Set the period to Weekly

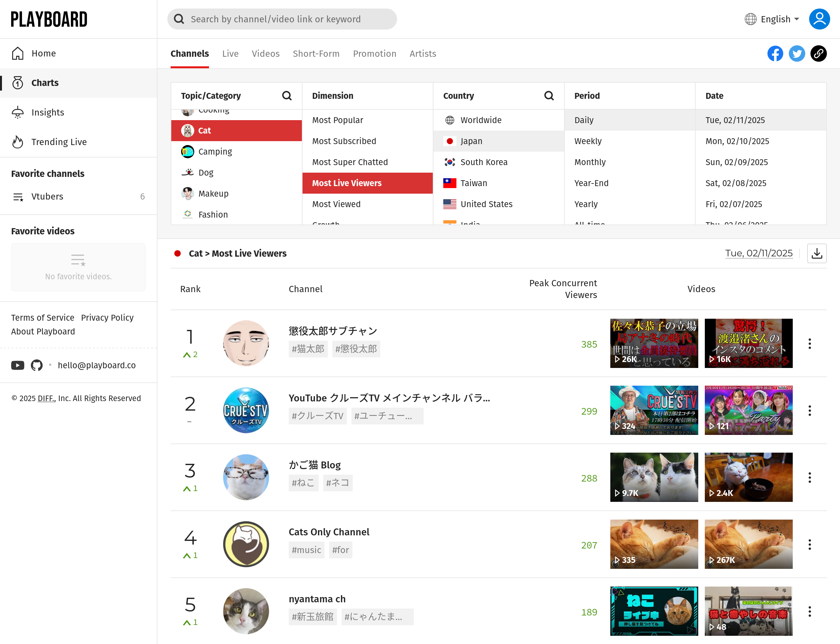click(587, 141)
